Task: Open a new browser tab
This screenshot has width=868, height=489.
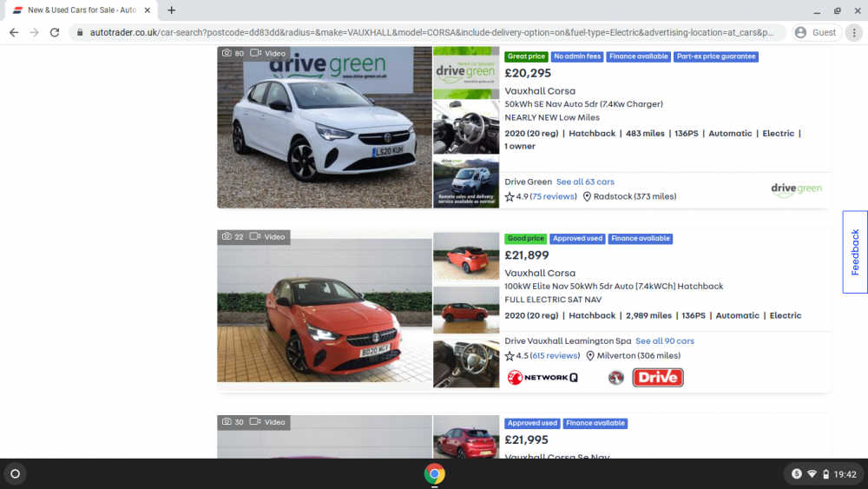Action: pos(172,10)
